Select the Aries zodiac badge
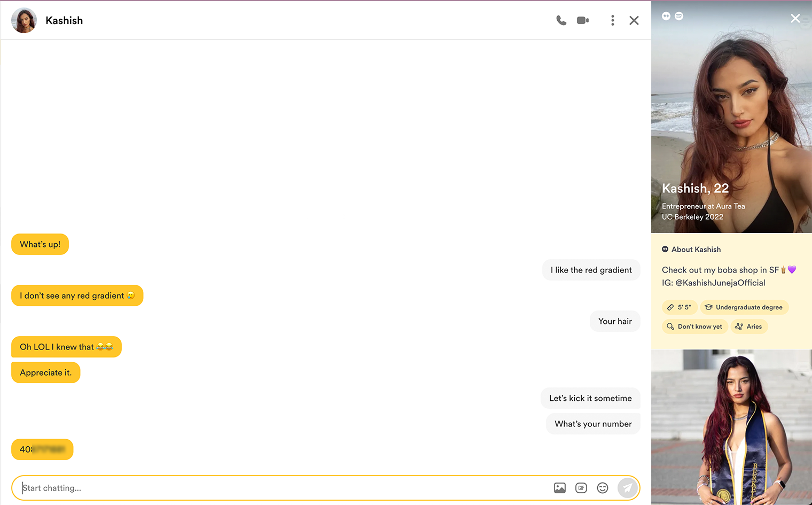The image size is (812, 505). (749, 327)
